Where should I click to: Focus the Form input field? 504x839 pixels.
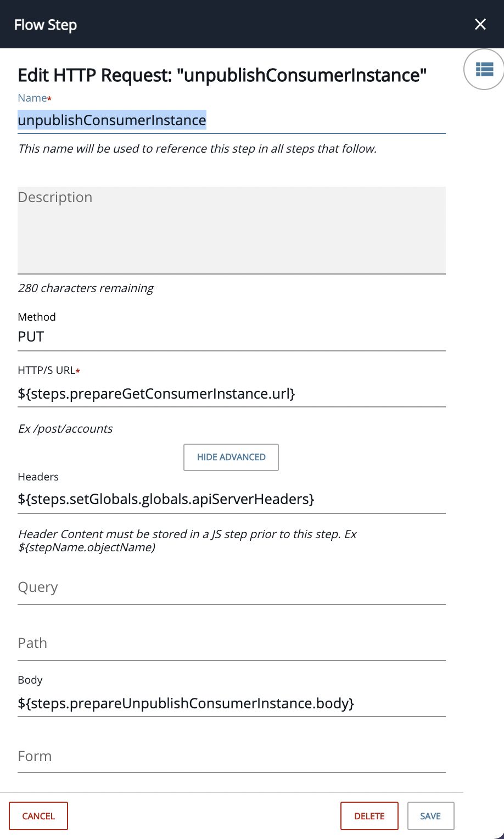click(231, 757)
